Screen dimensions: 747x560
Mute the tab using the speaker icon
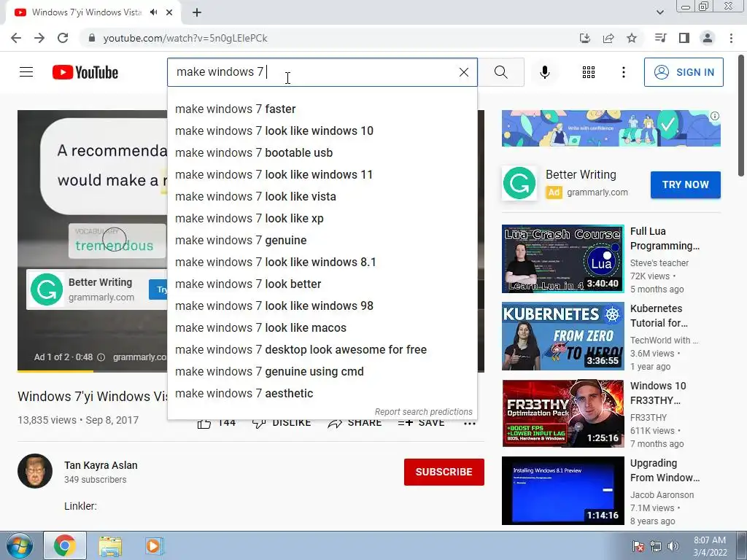153,12
